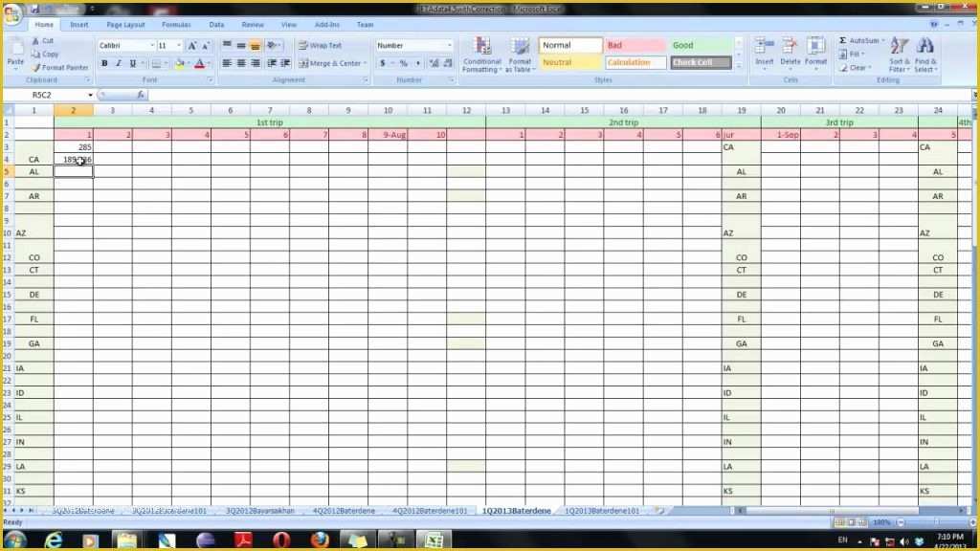Image resolution: width=980 pixels, height=551 pixels.
Task: Click Decrease Indent icon
Action: pos(272,64)
